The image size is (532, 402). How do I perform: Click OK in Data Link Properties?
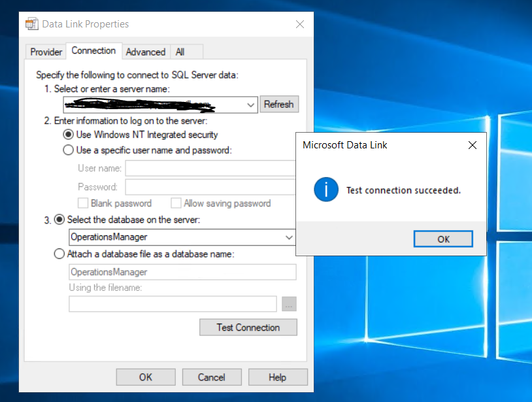coord(146,377)
